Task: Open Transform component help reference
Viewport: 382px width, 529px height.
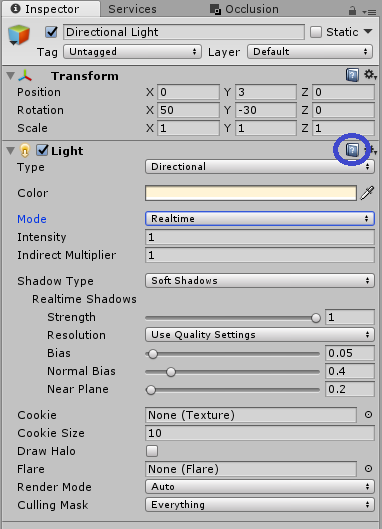Action: pyautogui.click(x=352, y=75)
